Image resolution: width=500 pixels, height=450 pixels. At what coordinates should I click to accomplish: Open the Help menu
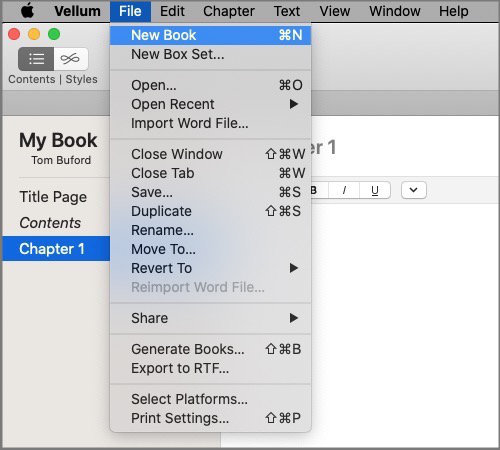click(453, 11)
